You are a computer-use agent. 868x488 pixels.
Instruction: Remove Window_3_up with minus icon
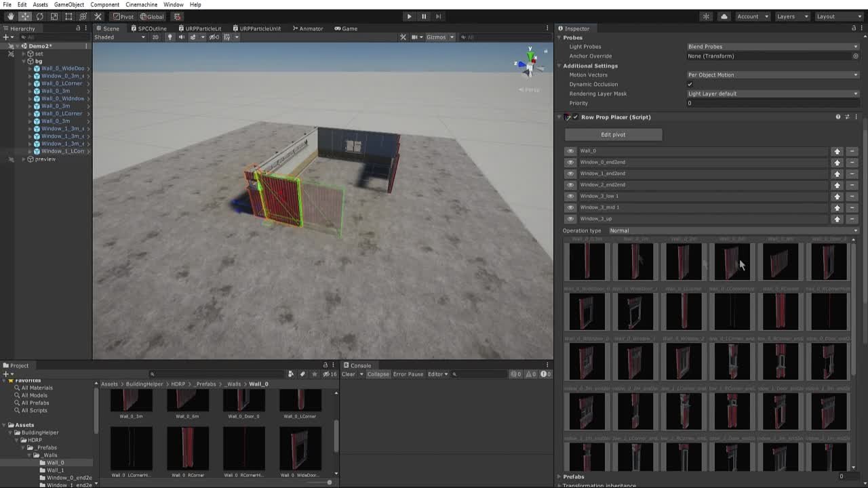click(x=852, y=219)
